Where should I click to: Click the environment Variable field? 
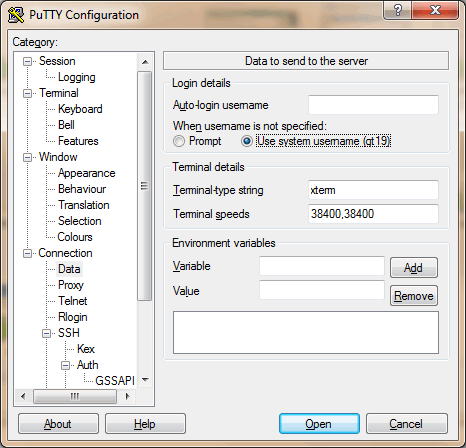[x=322, y=266]
